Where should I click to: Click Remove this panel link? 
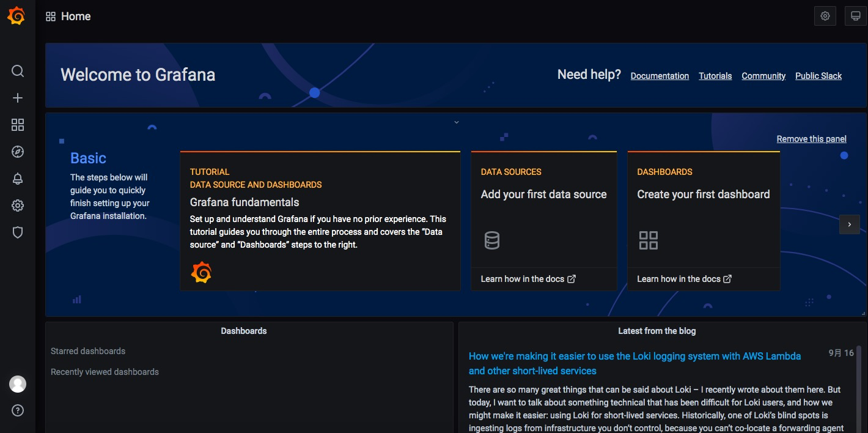point(811,139)
